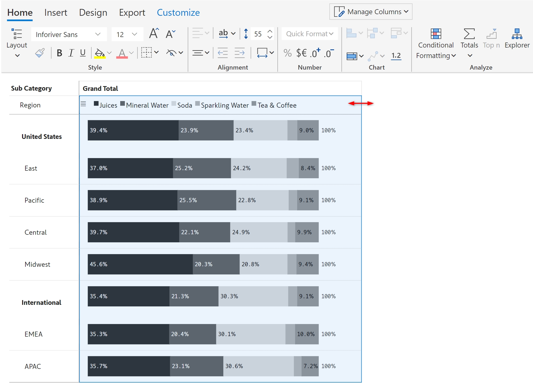The height and width of the screenshot is (392, 533).
Task: Open the Customize tab
Action: click(x=178, y=13)
